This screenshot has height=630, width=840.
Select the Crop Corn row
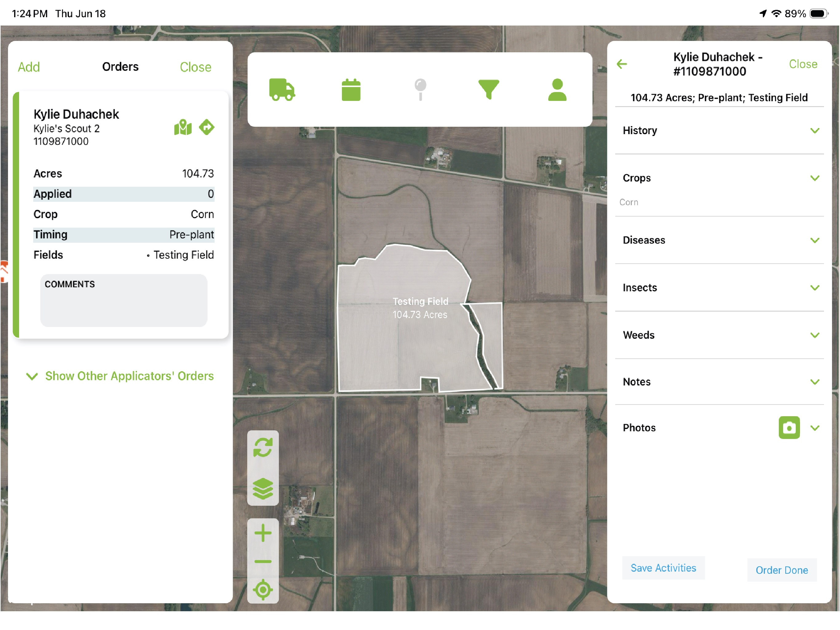click(124, 214)
